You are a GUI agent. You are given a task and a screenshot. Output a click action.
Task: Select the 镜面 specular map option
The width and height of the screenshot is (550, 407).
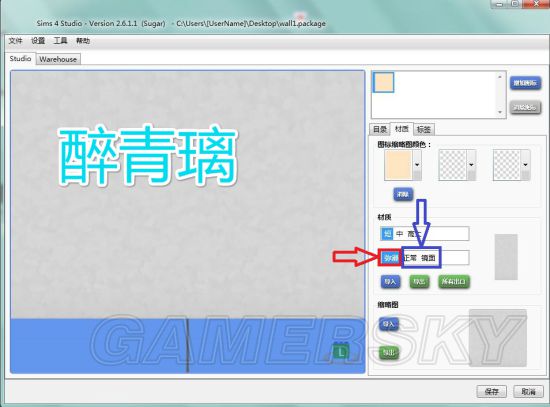click(x=428, y=258)
